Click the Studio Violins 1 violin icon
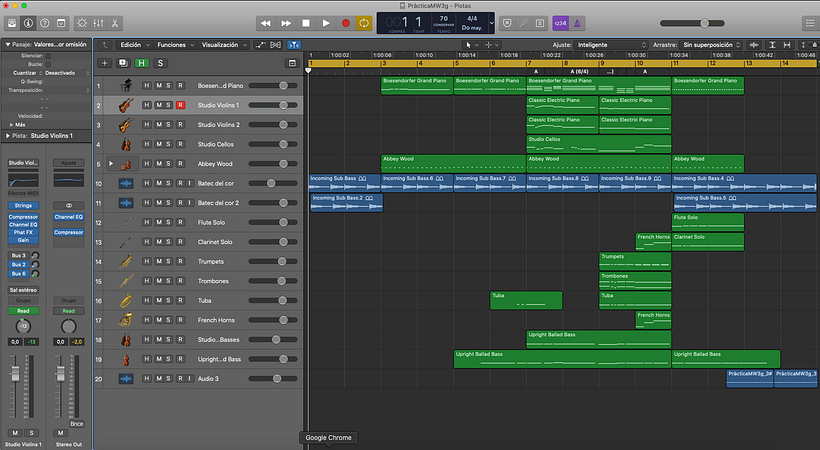The width and height of the screenshot is (820, 450). [126, 105]
